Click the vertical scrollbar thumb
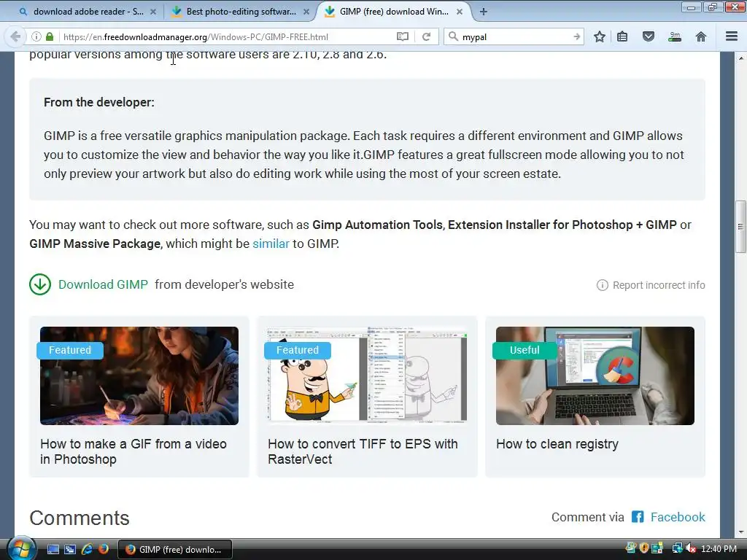Viewport: 747px width, 560px height. pos(740,227)
